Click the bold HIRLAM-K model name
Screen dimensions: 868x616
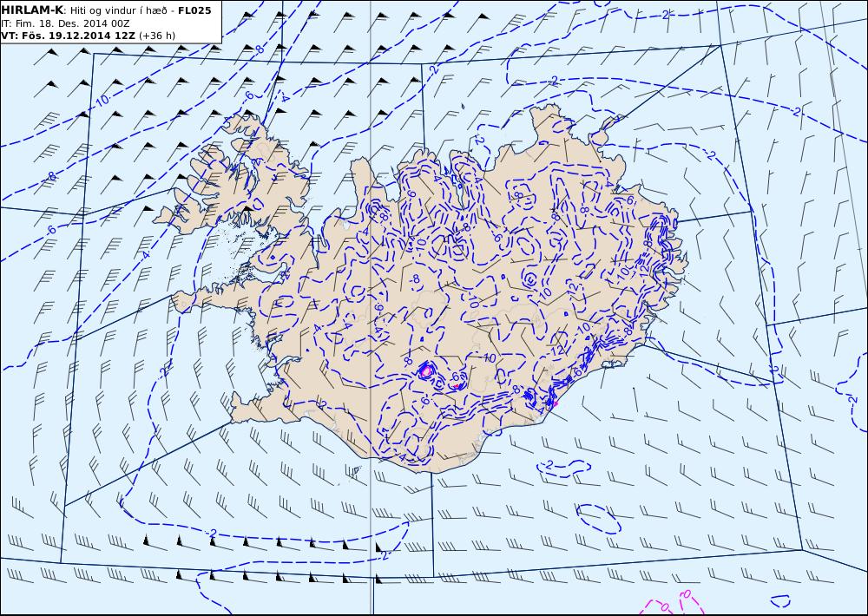[x=33, y=10]
